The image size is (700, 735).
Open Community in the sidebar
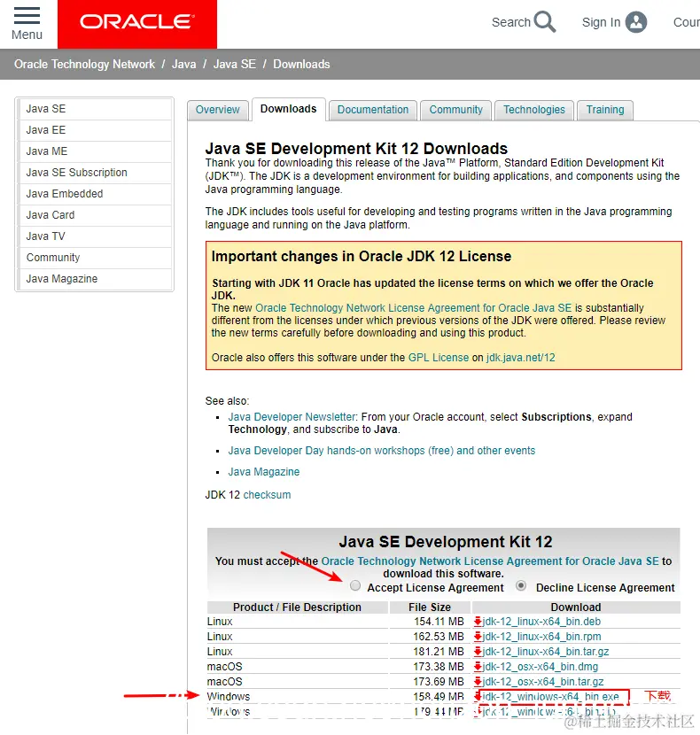tap(95, 258)
